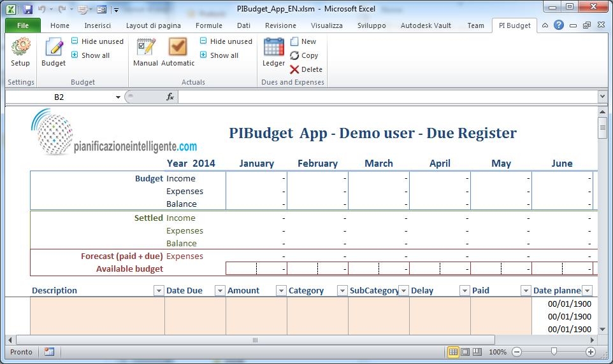Image resolution: width=613 pixels, height=364 pixels.
Task: Open Excel Help question mark
Action: coord(559,25)
